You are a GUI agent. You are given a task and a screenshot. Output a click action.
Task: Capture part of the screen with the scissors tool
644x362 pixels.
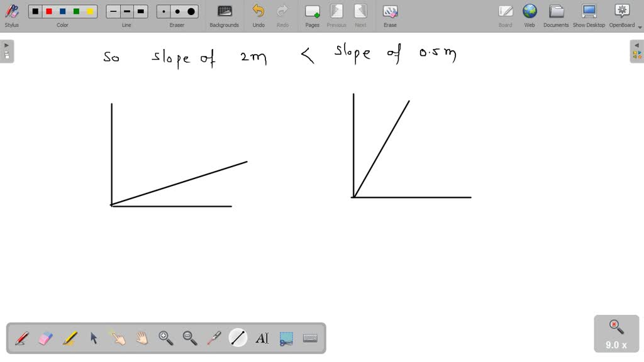tap(286, 338)
